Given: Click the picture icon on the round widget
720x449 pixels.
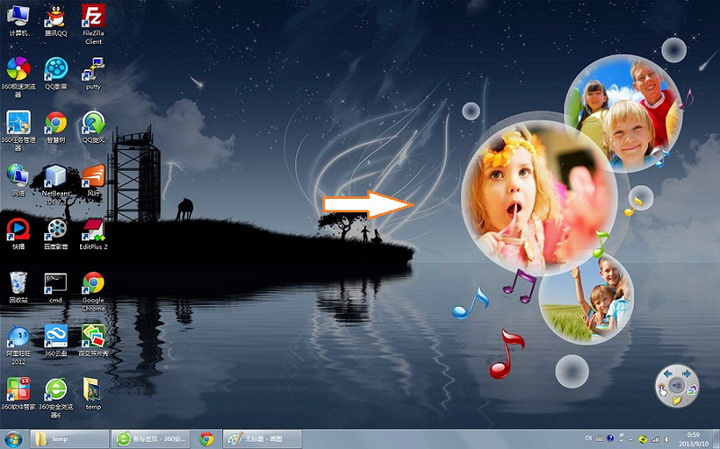Looking at the screenshot, I should [691, 391].
